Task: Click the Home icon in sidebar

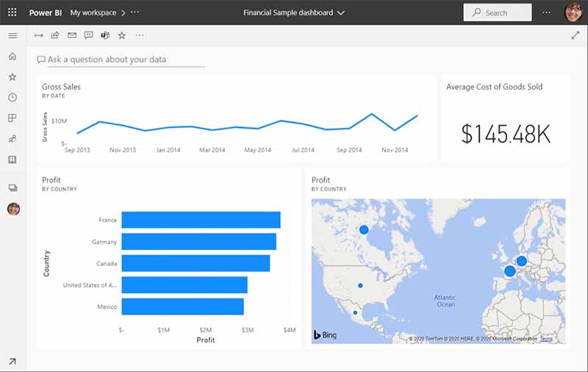Action: coord(12,57)
